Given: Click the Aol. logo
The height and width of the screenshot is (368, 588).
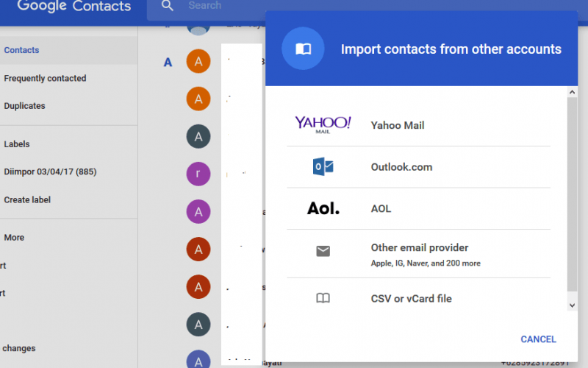Looking at the screenshot, I should (323, 208).
